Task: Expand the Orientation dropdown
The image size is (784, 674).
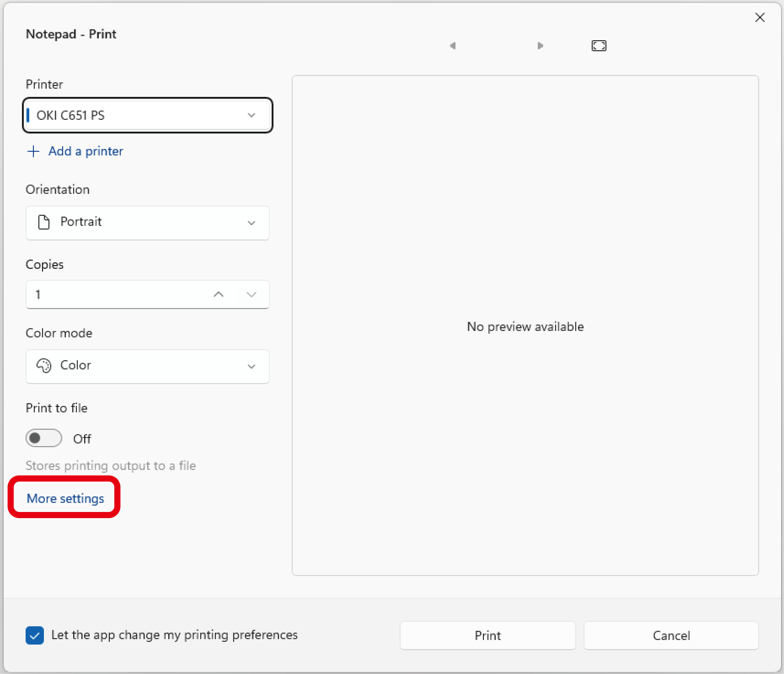Action: pos(147,223)
